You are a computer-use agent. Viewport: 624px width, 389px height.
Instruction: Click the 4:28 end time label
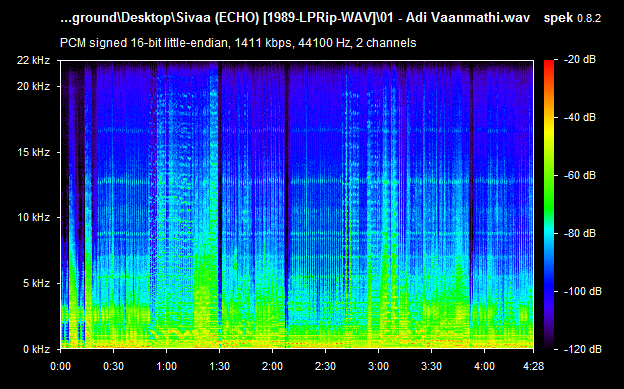coord(534,366)
